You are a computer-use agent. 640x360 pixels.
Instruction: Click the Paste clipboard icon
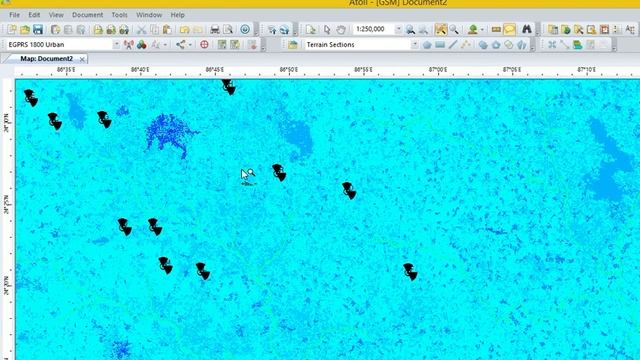(167, 29)
